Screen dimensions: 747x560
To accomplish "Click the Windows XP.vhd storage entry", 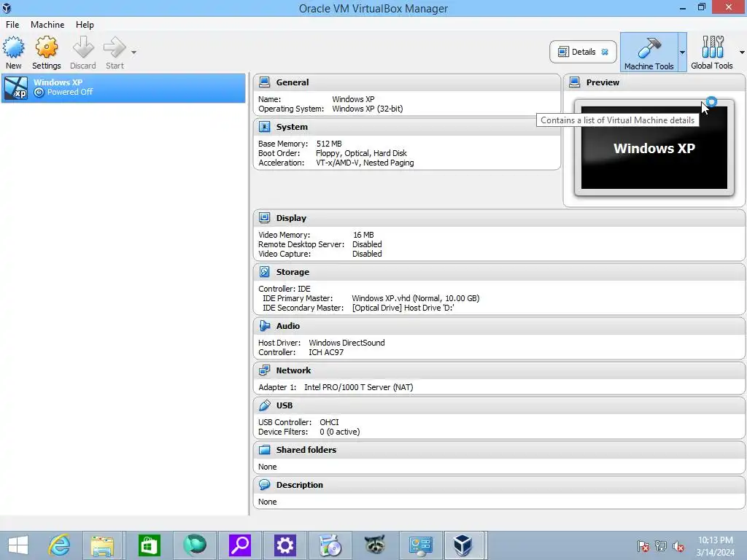I will tap(415, 298).
